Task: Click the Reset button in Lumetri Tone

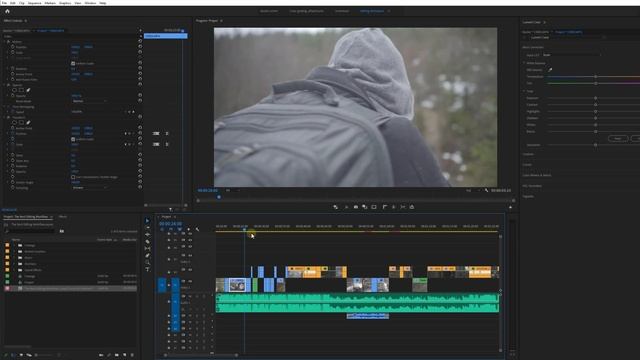Action: tap(618, 138)
